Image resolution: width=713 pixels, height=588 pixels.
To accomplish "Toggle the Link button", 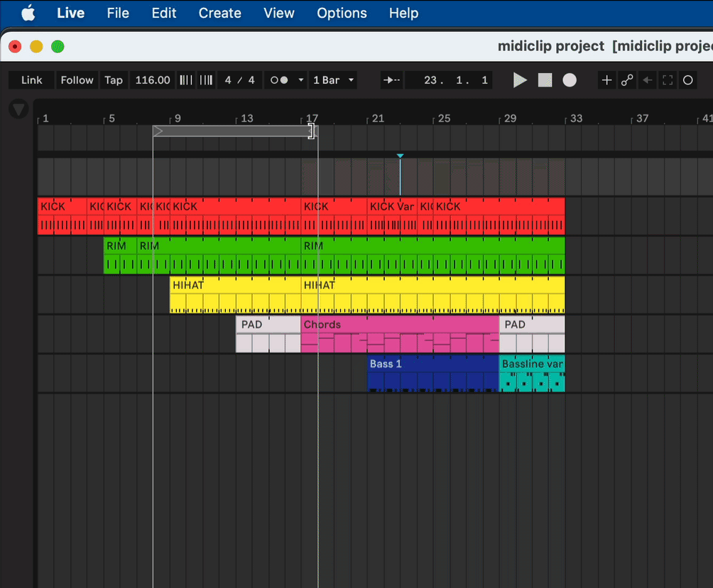I will tap(32, 80).
